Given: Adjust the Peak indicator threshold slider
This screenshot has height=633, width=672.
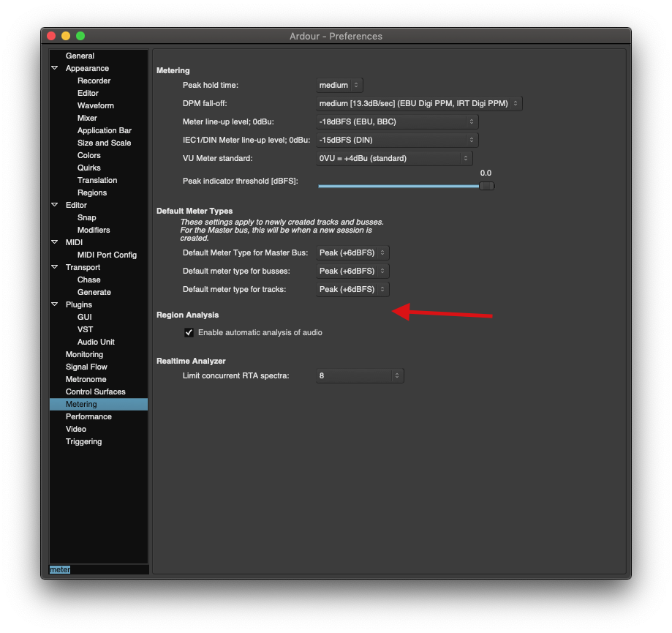Looking at the screenshot, I should pyautogui.click(x=486, y=186).
